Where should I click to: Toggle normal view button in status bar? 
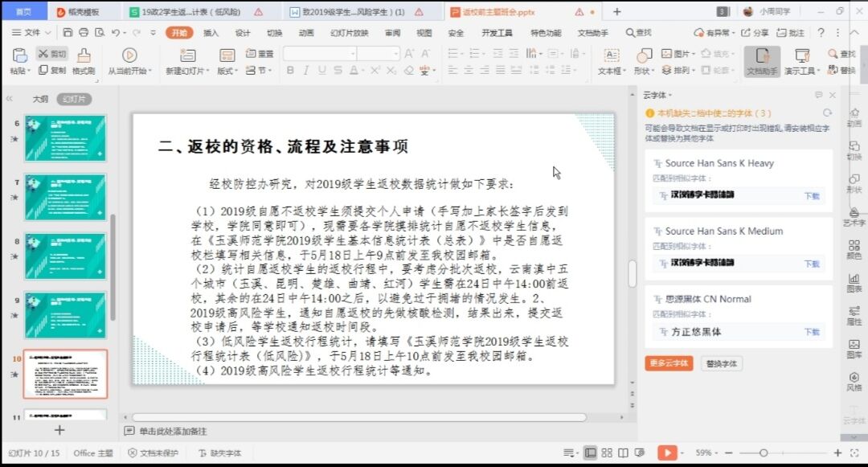click(x=591, y=453)
